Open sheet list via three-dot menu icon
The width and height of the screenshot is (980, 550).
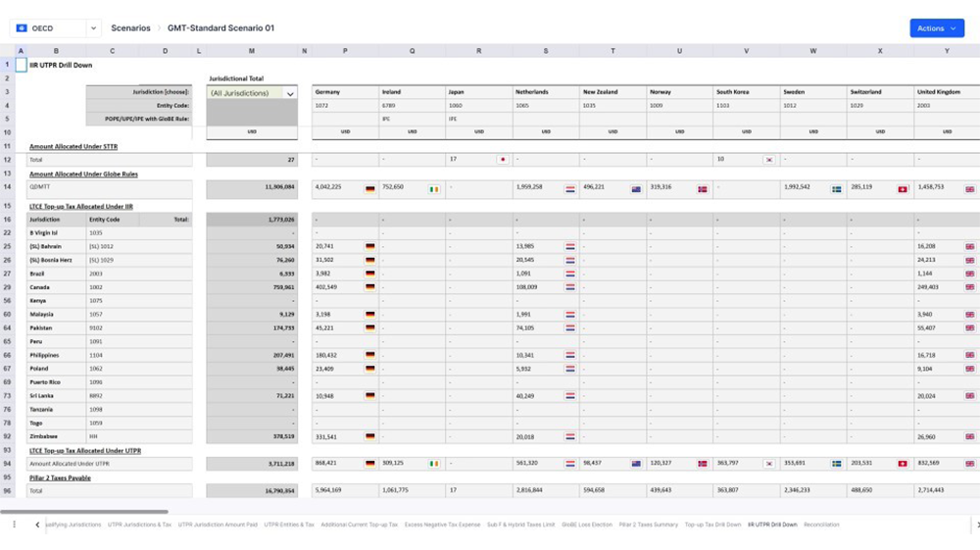point(14,525)
